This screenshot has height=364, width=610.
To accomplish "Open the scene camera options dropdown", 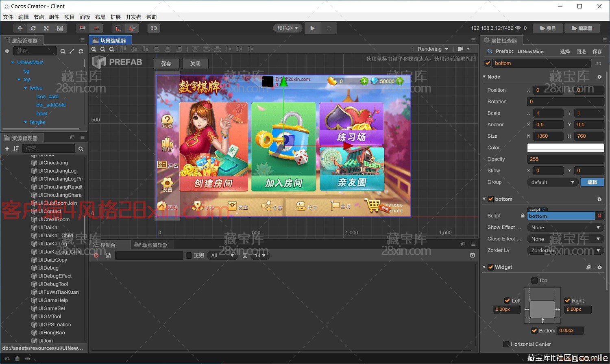I will [464, 49].
